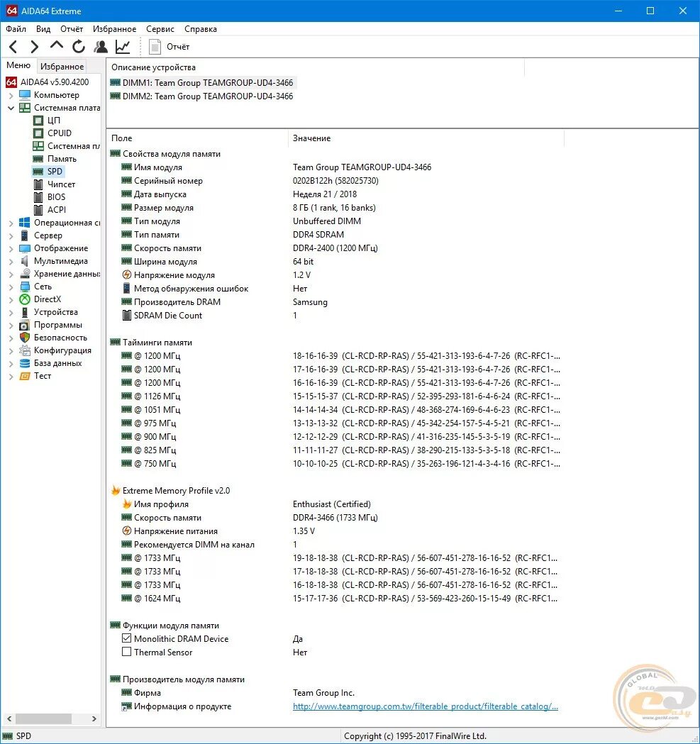Image resolution: width=700 pixels, height=744 pixels.
Task: Click the Сеть network icon
Action: click(25, 287)
